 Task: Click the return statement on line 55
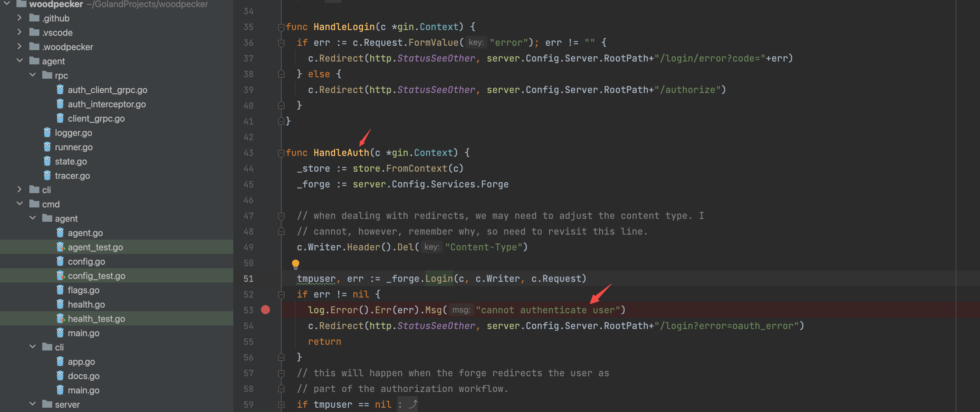tap(325, 342)
